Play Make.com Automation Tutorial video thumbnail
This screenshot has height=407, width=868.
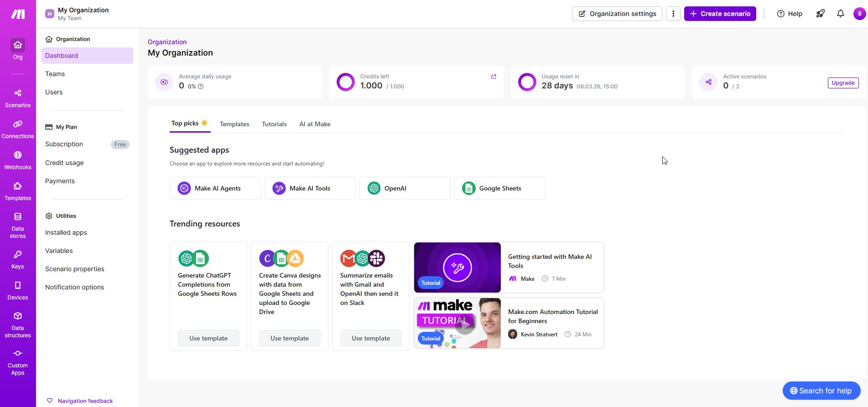(457, 323)
